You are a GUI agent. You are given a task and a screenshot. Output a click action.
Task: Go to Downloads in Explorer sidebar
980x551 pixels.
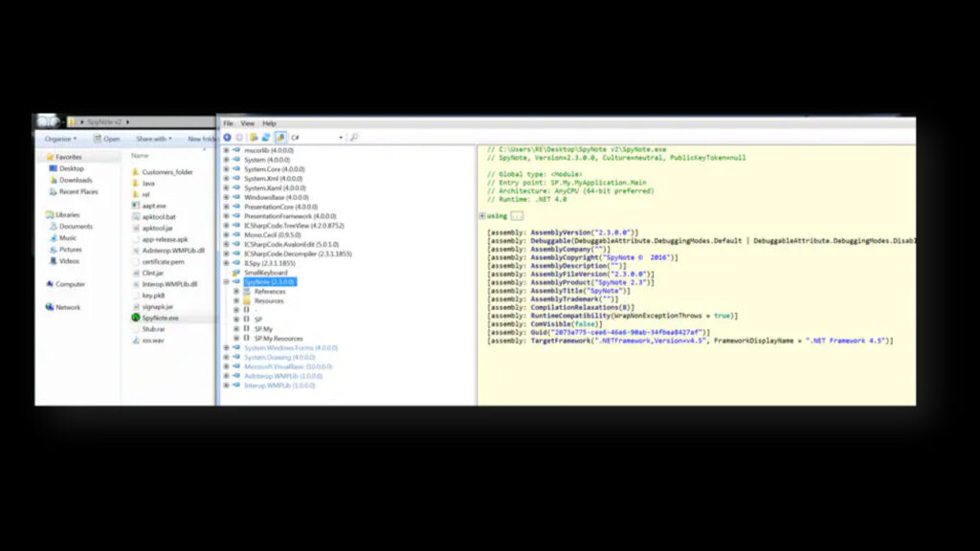76,181
